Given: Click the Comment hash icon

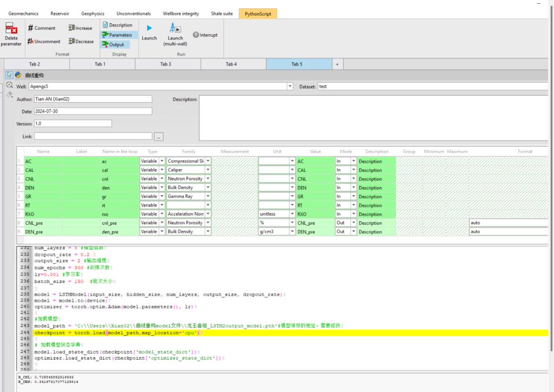Looking at the screenshot, I should [x=31, y=28].
